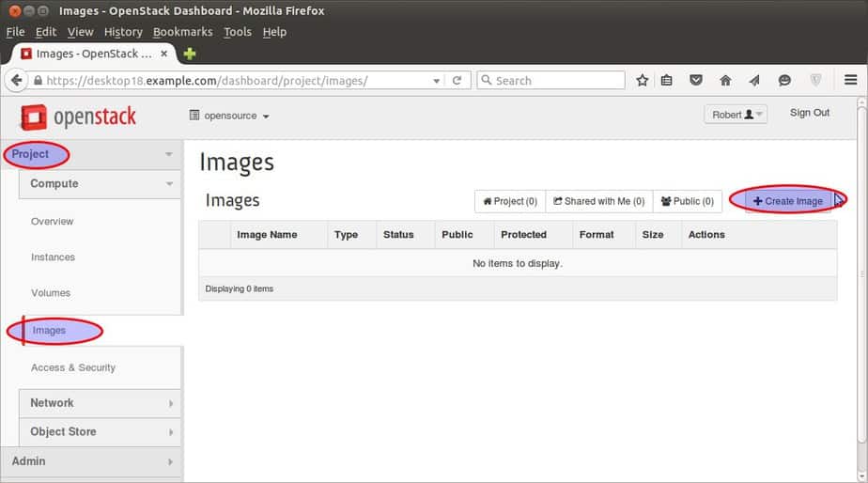The image size is (868, 483).
Task: Open the Tools menu
Action: tap(238, 32)
